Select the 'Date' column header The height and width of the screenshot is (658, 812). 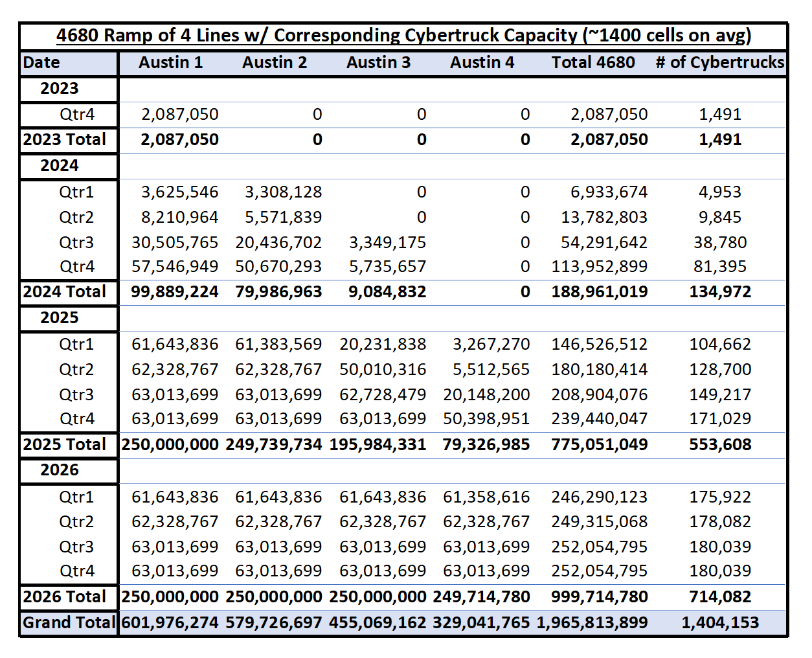click(x=41, y=63)
